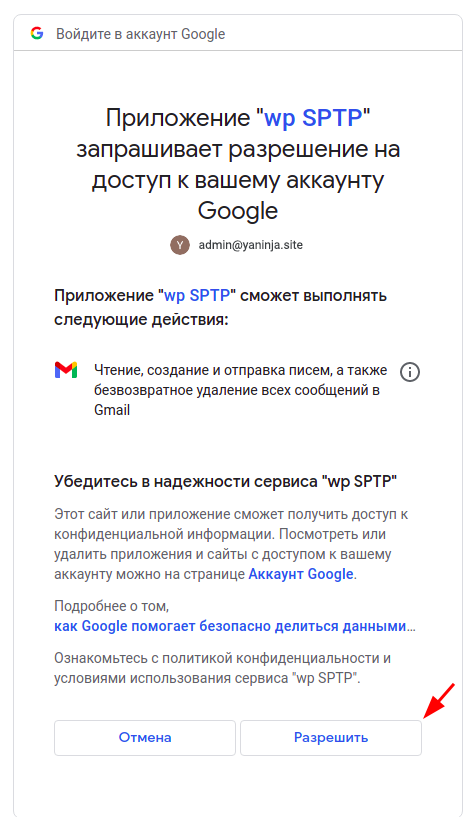Open the "wp SPTP" link above the permissions list

(197, 295)
